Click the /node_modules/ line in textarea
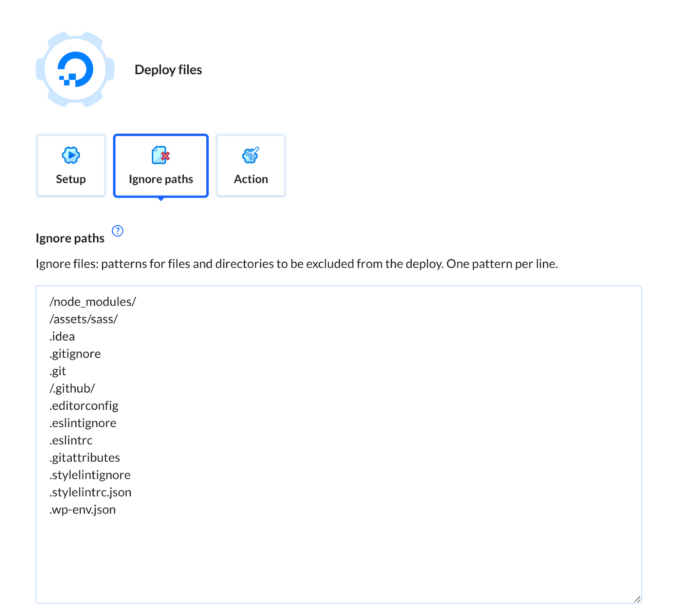The image size is (675, 616). click(93, 302)
